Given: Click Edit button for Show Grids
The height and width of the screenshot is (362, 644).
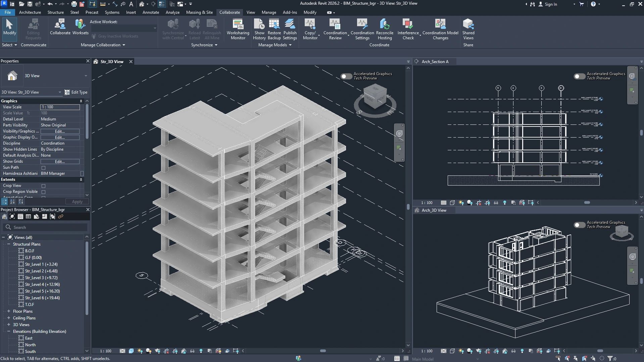Looking at the screenshot, I should [x=60, y=162].
